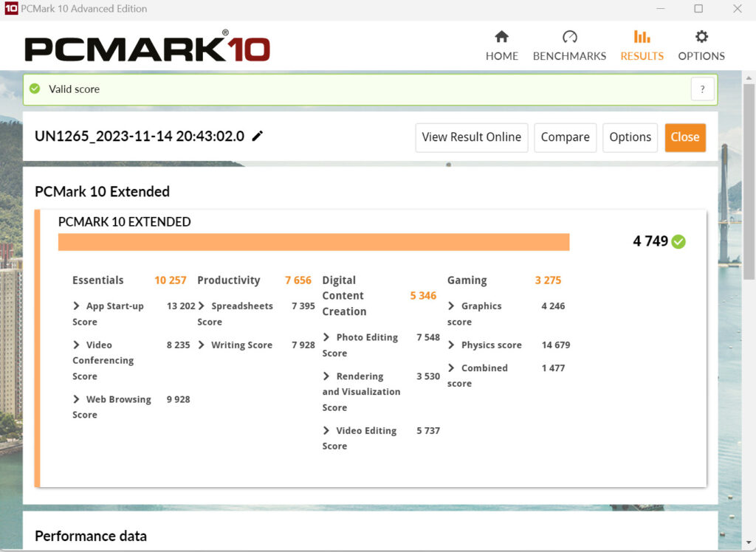Viewport: 756px width, 552px height.
Task: Click the PCMARK10 logo
Action: (148, 46)
